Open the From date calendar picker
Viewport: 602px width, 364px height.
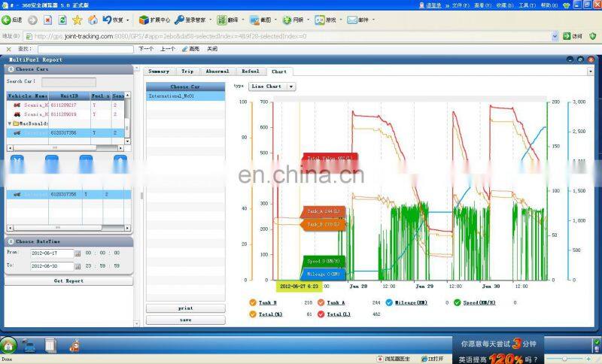[77, 253]
